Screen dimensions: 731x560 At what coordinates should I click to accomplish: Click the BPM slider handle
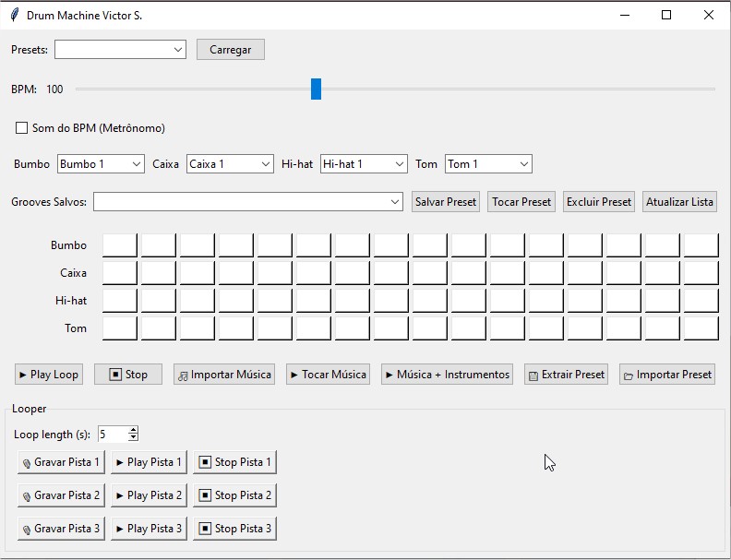[316, 89]
